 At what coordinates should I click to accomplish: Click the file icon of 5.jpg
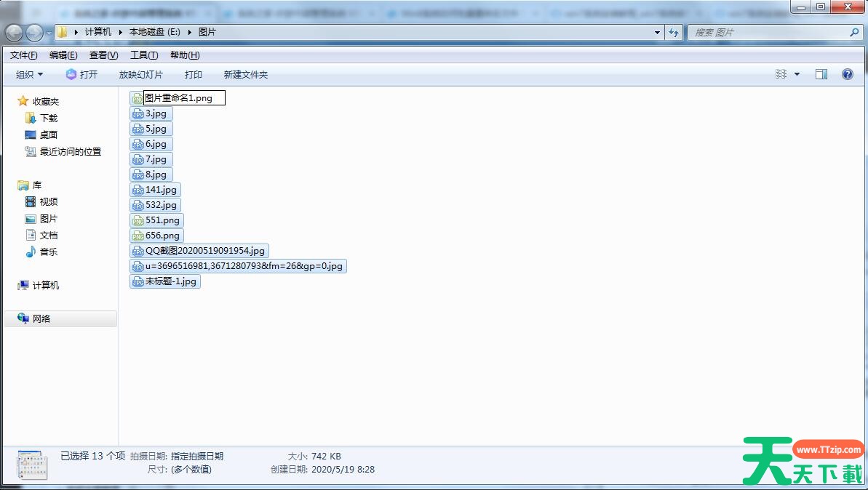click(x=138, y=129)
